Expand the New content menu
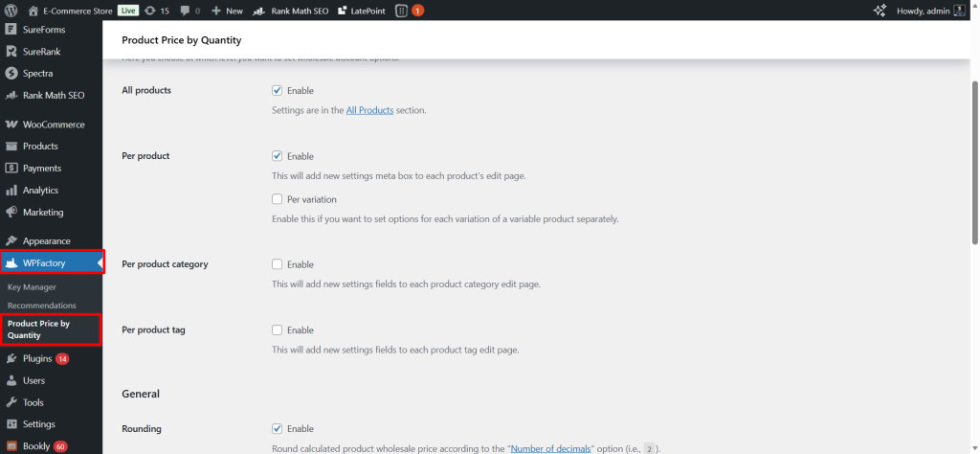This screenshot has height=454, width=980. pyautogui.click(x=227, y=11)
